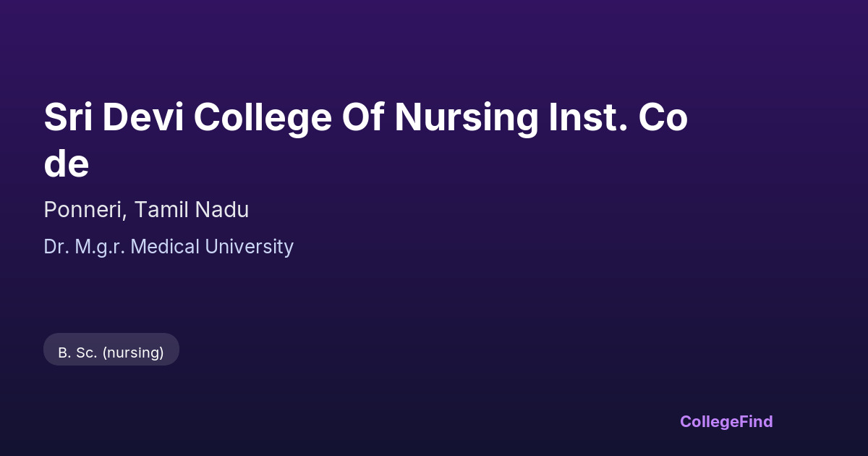
Task: Click "Tamil Nadu" in the location line
Action: point(192,210)
